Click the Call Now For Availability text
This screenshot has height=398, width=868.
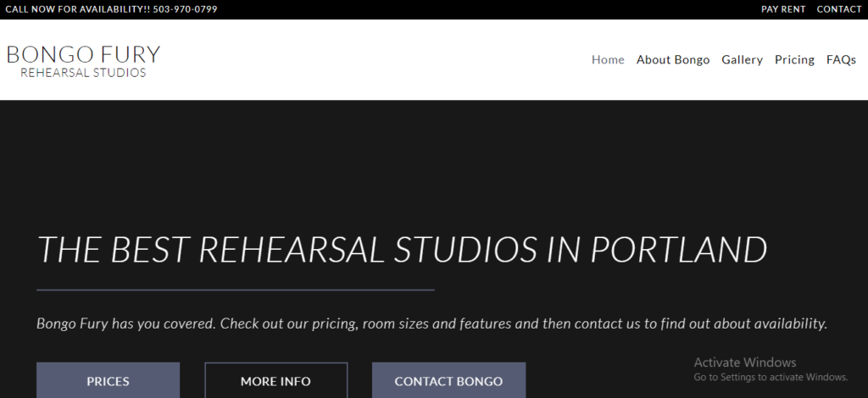(75, 9)
